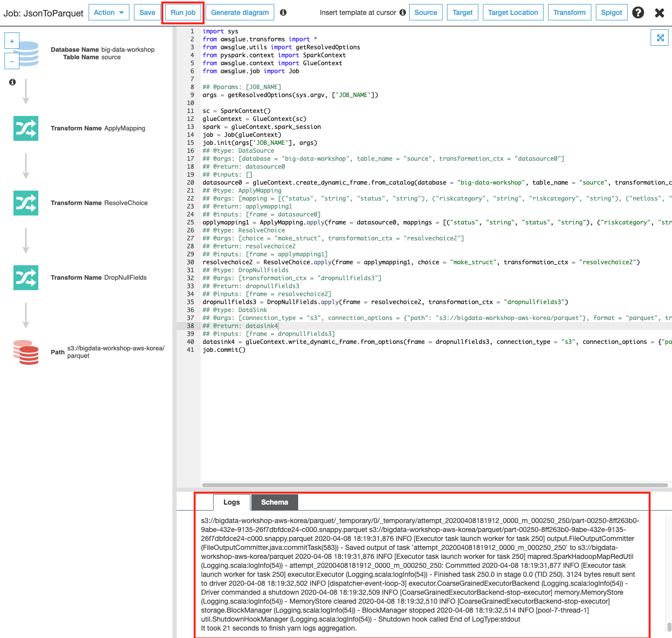This screenshot has width=672, height=638.
Task: Open the help question mark icon
Action: pyautogui.click(x=638, y=12)
